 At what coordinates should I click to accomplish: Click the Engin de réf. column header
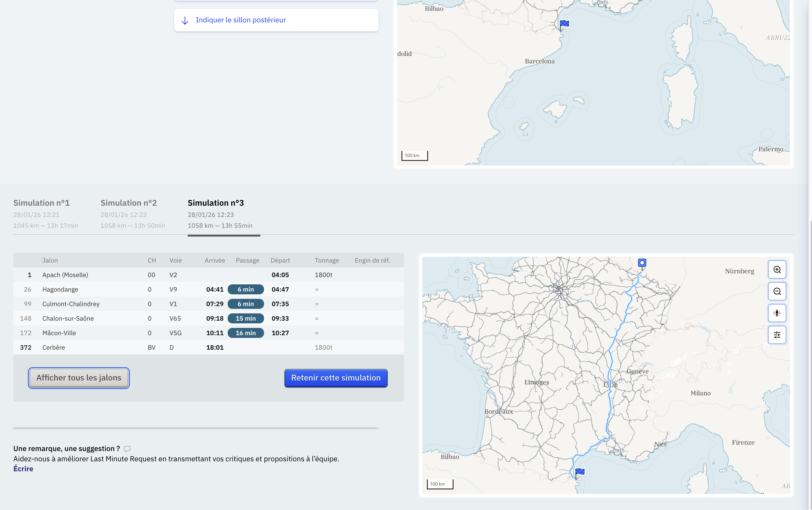pyautogui.click(x=372, y=260)
